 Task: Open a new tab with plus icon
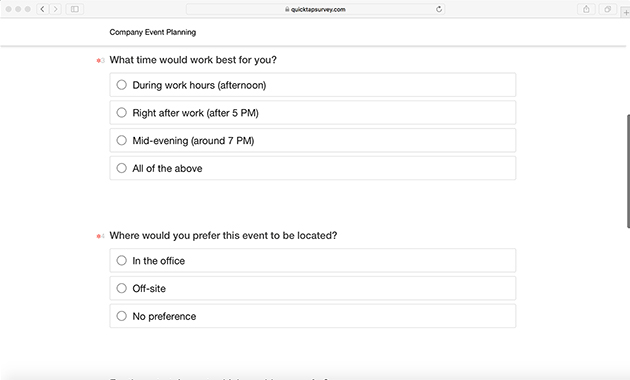[626, 12]
